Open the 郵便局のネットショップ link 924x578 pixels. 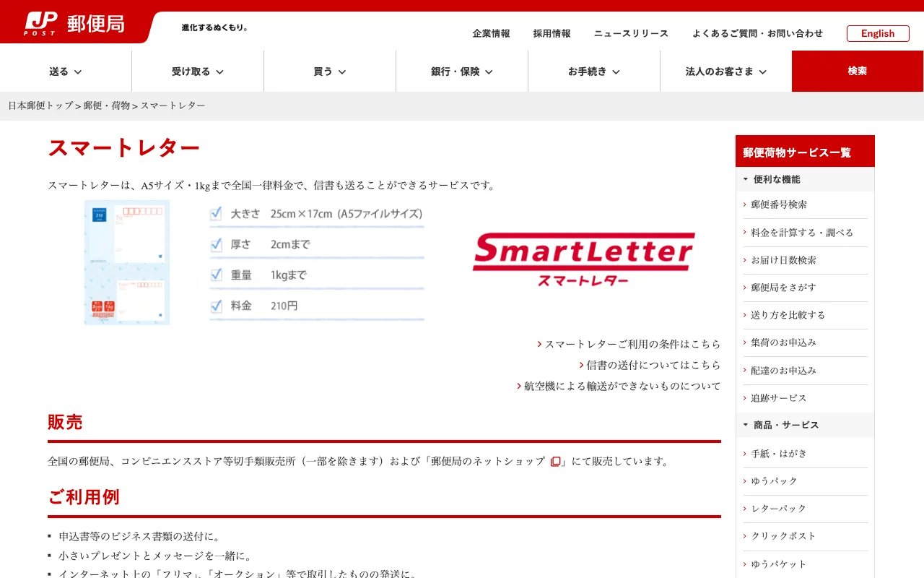[488, 462]
